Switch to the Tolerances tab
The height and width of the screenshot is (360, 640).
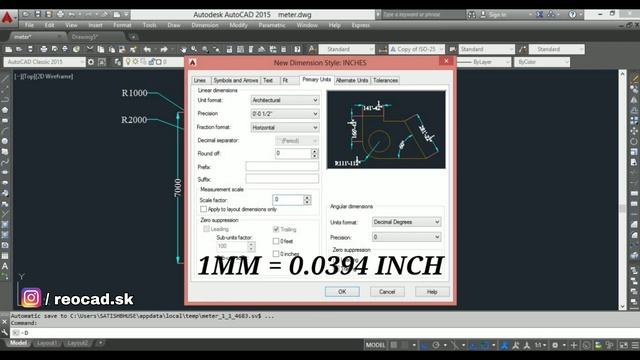pyautogui.click(x=385, y=80)
